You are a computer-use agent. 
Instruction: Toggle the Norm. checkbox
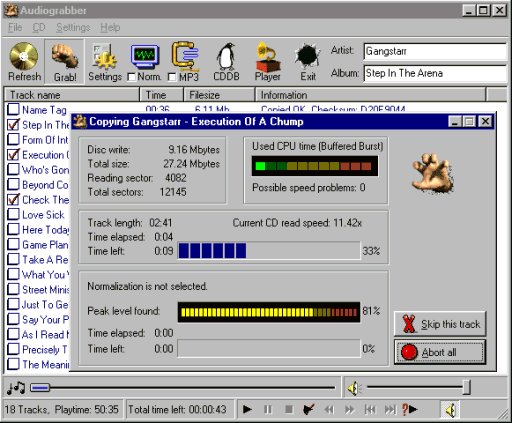132,77
